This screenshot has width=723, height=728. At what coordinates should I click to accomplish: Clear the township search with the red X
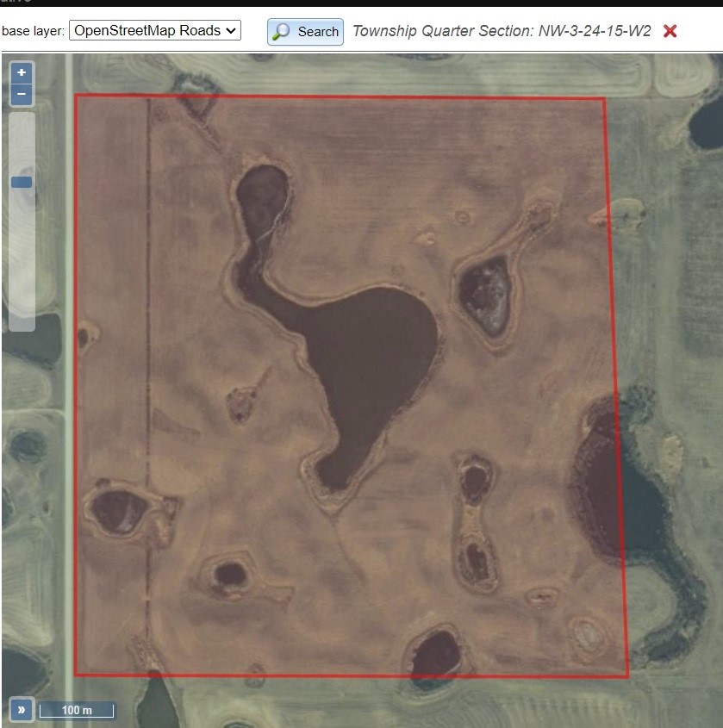click(x=670, y=31)
